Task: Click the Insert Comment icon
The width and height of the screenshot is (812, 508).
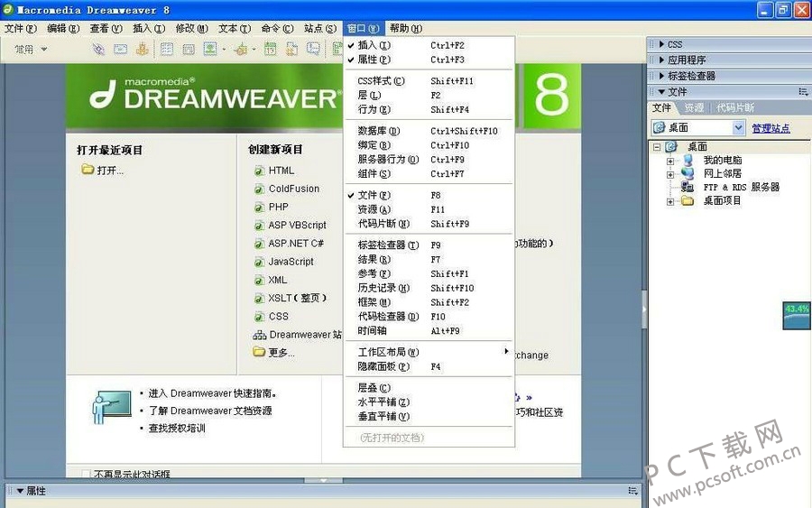Action: point(313,50)
